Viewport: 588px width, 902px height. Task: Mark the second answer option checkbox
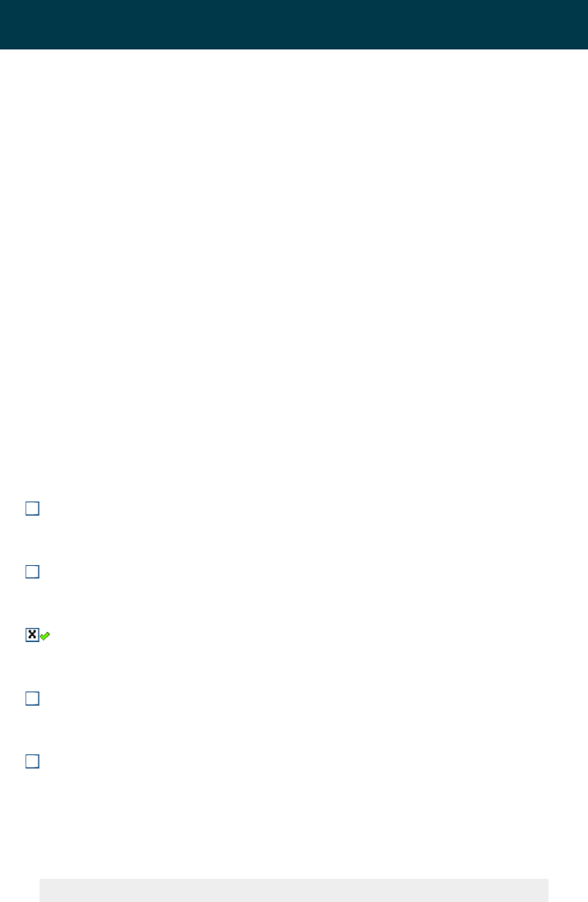32,571
